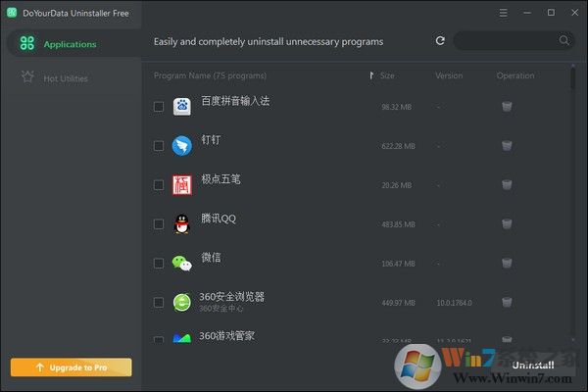
Task: Tick checkbox for 极点五笔
Action: click(159, 185)
